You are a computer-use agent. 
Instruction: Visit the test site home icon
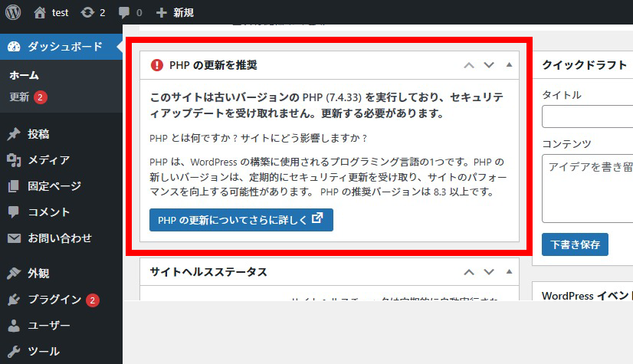tap(40, 13)
